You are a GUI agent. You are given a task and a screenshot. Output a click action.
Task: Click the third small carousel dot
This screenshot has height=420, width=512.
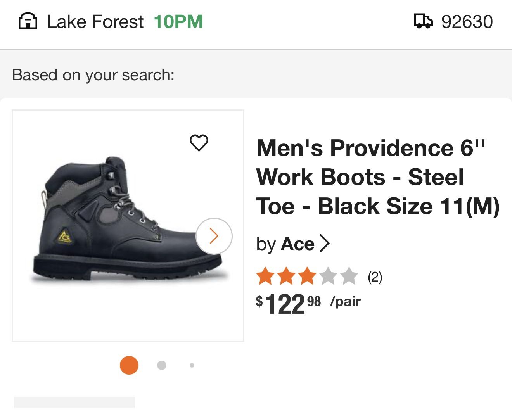click(x=192, y=365)
